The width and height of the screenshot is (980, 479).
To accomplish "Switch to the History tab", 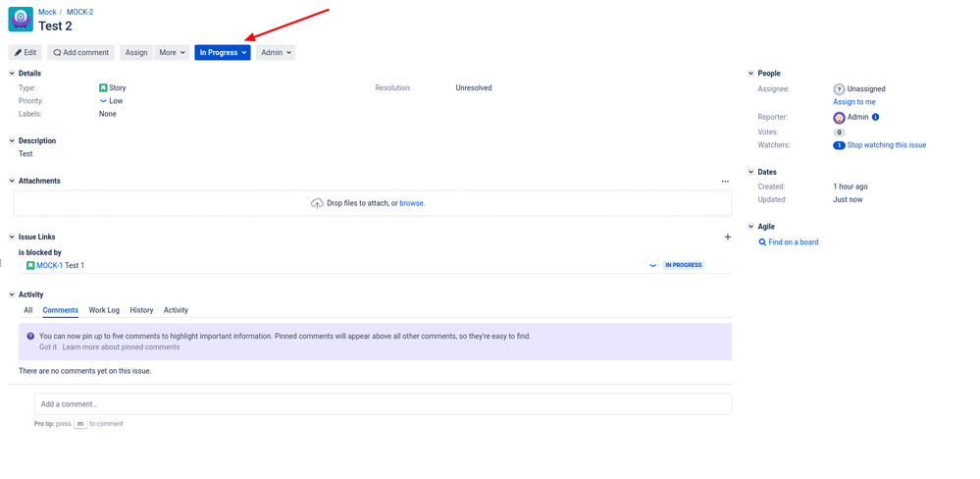I will coord(141,310).
